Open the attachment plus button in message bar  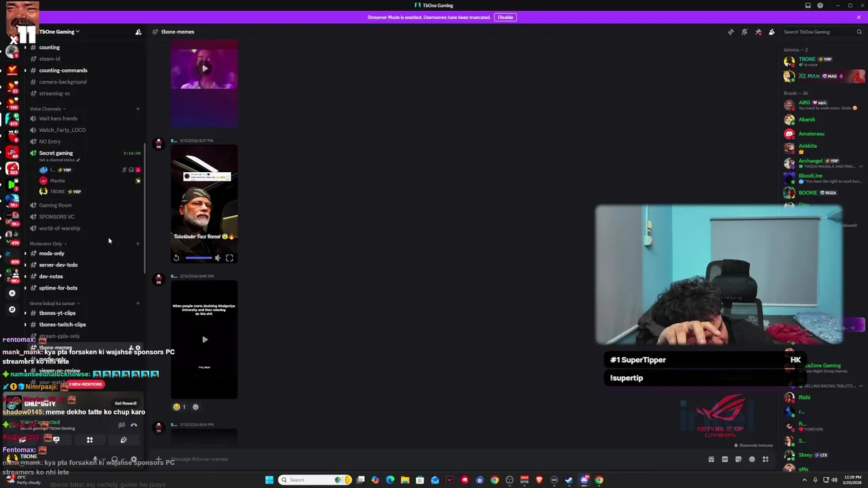pyautogui.click(x=158, y=460)
